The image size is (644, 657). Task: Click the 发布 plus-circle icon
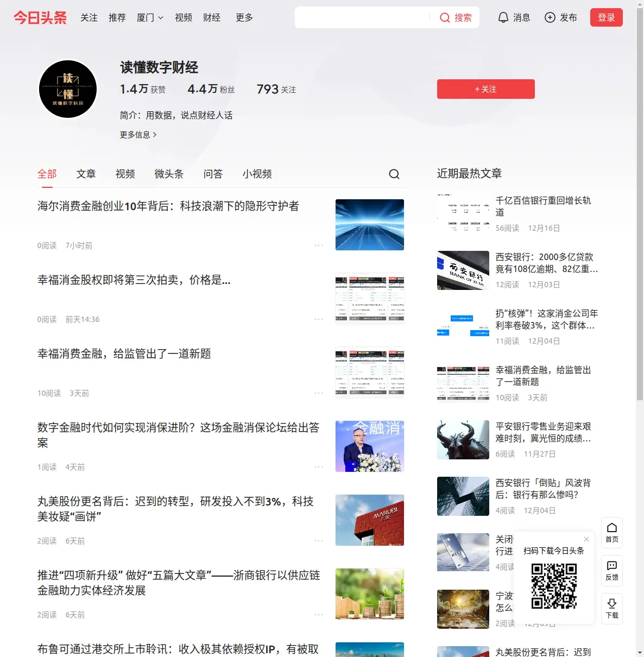pyautogui.click(x=550, y=18)
